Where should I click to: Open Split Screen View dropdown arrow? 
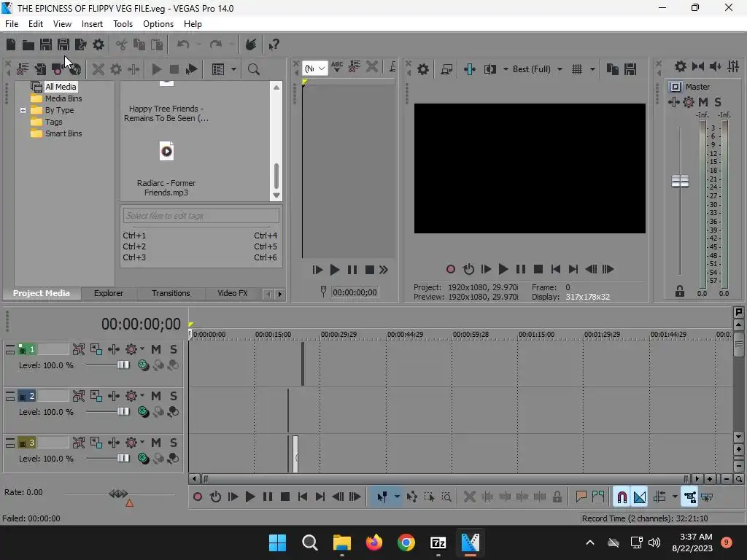pos(506,69)
